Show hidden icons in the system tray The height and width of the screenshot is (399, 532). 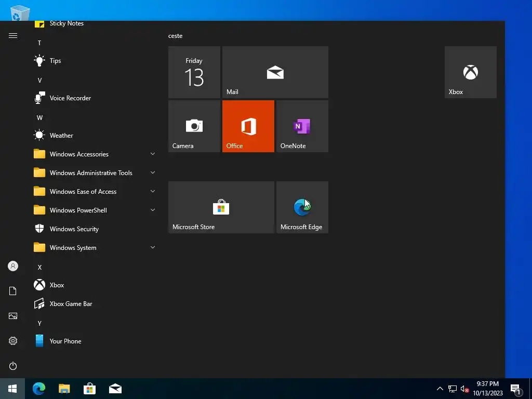click(x=440, y=389)
